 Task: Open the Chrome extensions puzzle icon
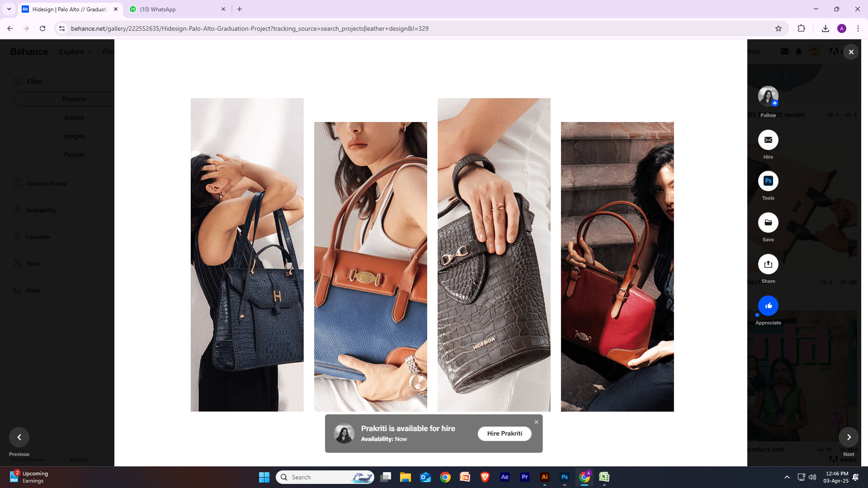[x=801, y=28]
